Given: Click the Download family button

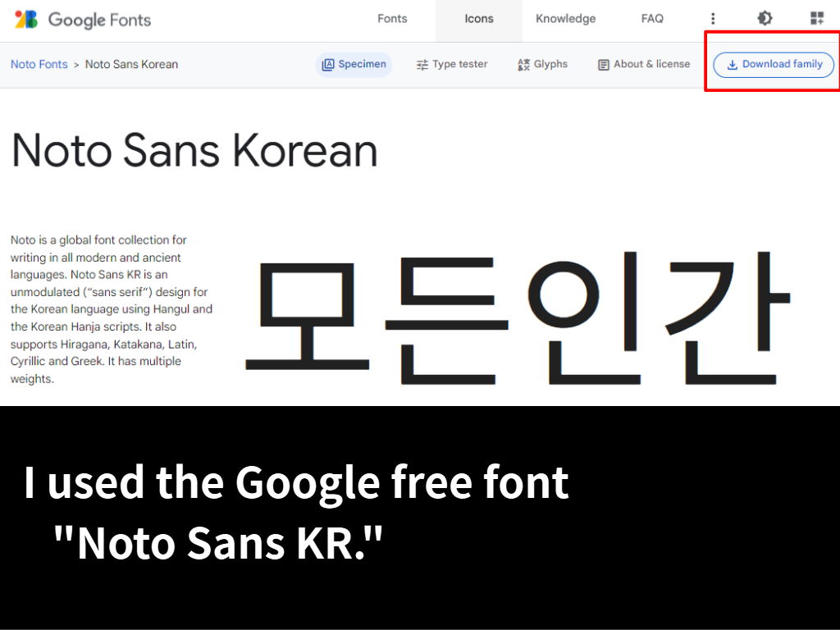Looking at the screenshot, I should click(774, 64).
